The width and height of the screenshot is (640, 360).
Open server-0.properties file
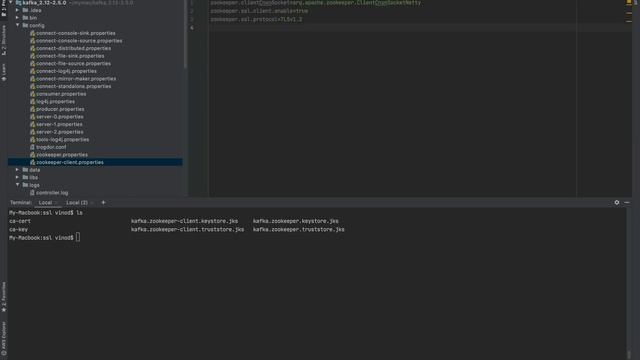tap(60, 117)
